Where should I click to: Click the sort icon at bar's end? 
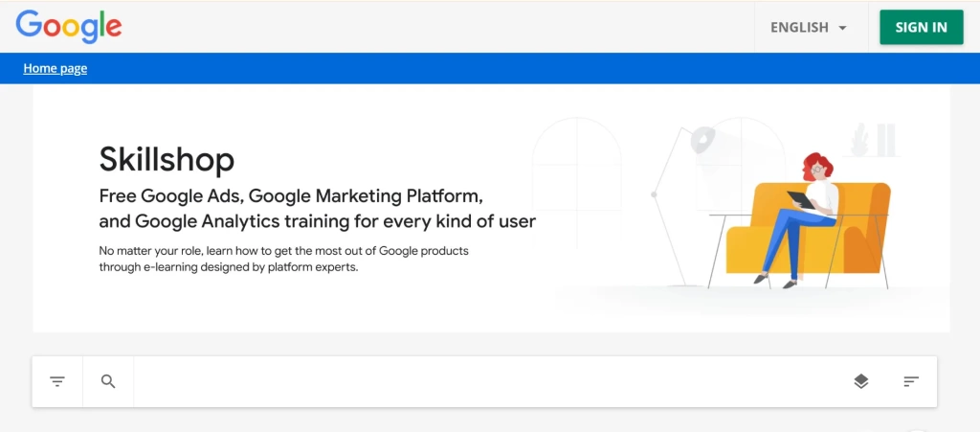pos(911,381)
